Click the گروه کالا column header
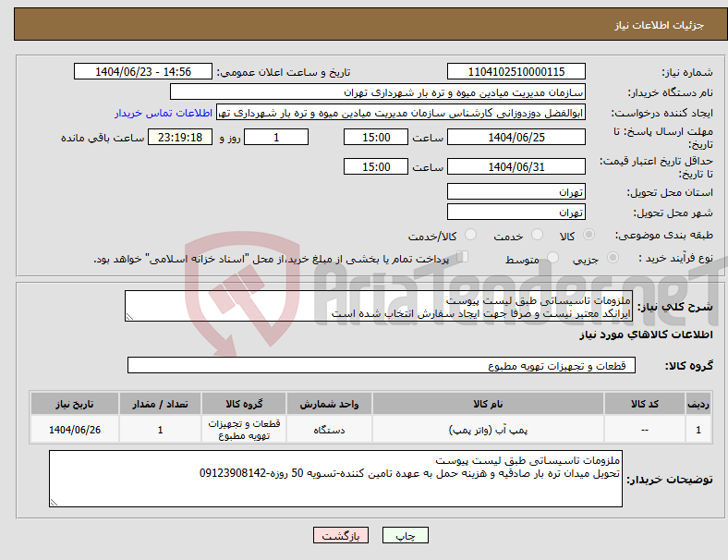728x560 pixels. [x=244, y=404]
